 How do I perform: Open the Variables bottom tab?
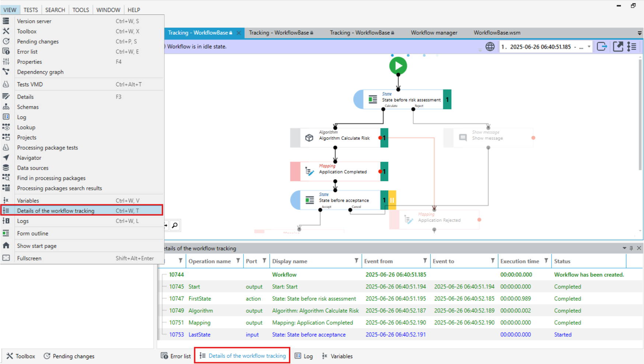pos(337,356)
